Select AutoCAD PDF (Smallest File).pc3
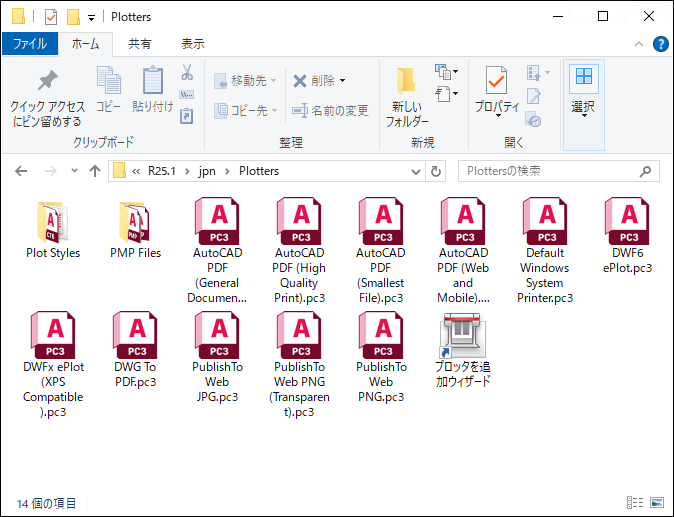This screenshot has height=517, width=674. click(381, 251)
